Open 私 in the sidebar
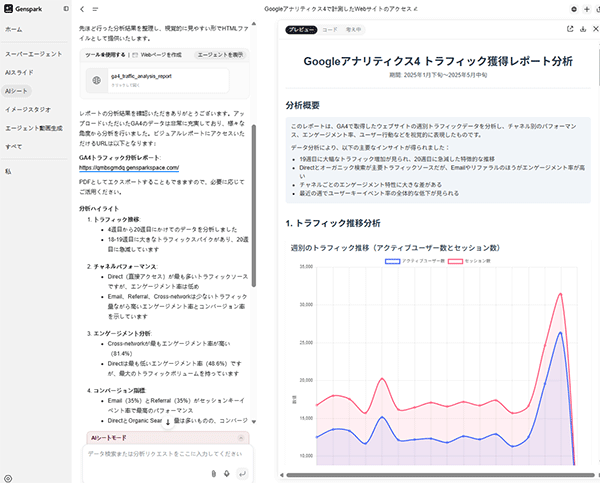The width and height of the screenshot is (600, 483). [8, 171]
